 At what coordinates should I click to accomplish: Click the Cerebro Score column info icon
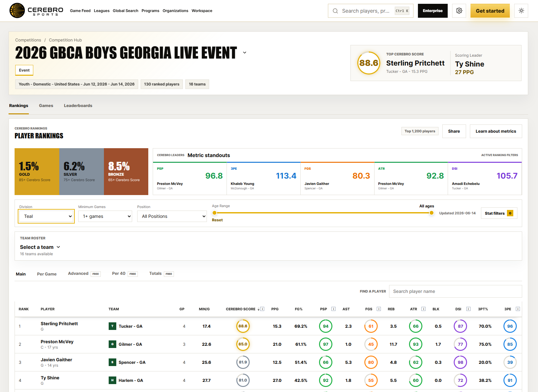(262, 309)
